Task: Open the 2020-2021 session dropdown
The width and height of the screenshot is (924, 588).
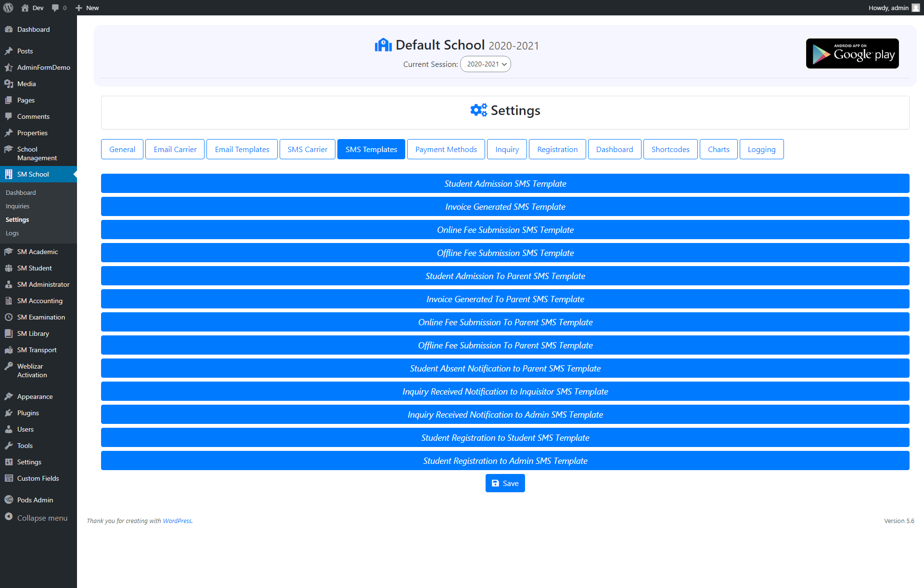Action: pyautogui.click(x=485, y=64)
